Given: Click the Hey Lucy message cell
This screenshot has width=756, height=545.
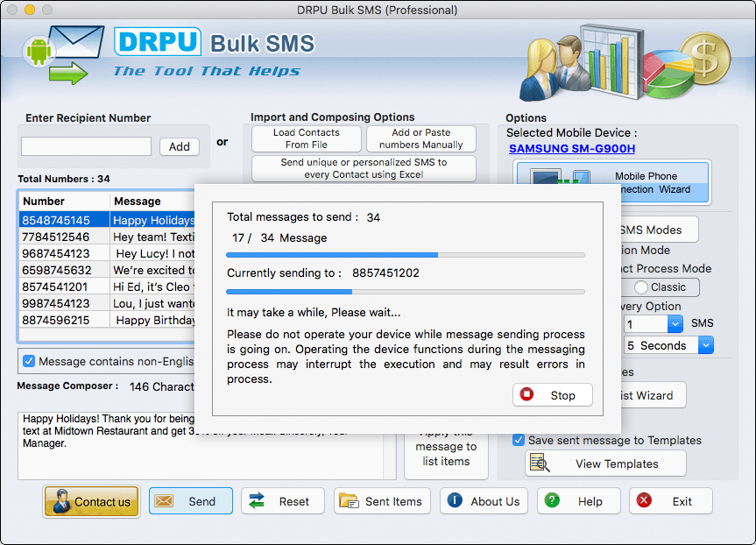Looking at the screenshot, I should 152,254.
